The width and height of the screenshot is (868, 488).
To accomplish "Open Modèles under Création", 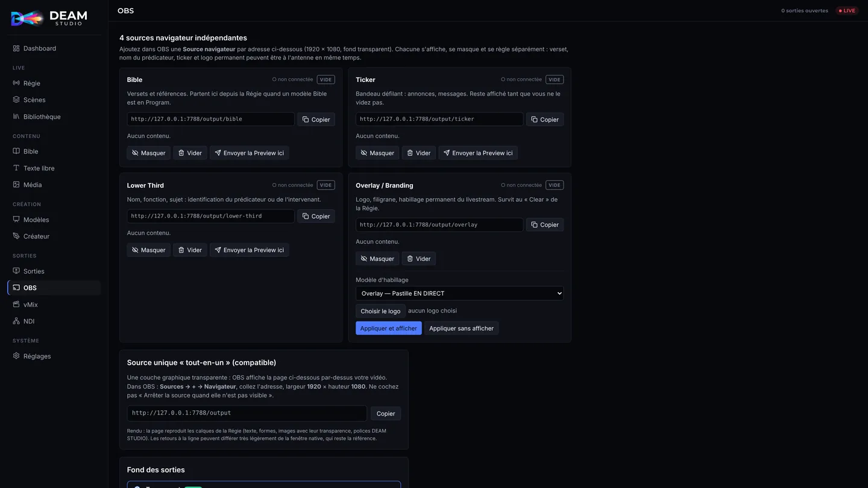I will point(54,220).
